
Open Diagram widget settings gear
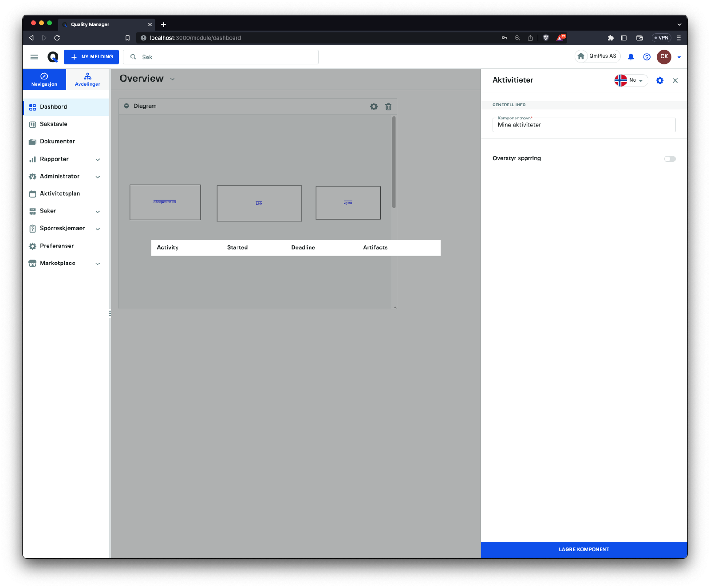(x=374, y=107)
